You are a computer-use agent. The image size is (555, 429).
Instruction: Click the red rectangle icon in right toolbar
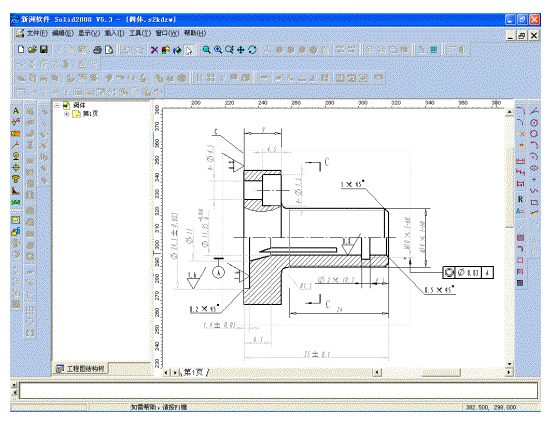(520, 260)
